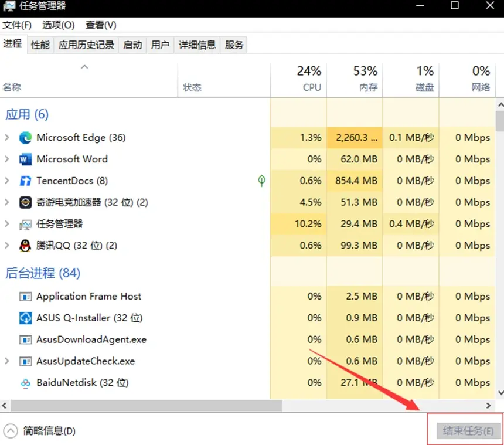Switch to the 性能 tab
The width and height of the screenshot is (504, 445).
click(40, 45)
